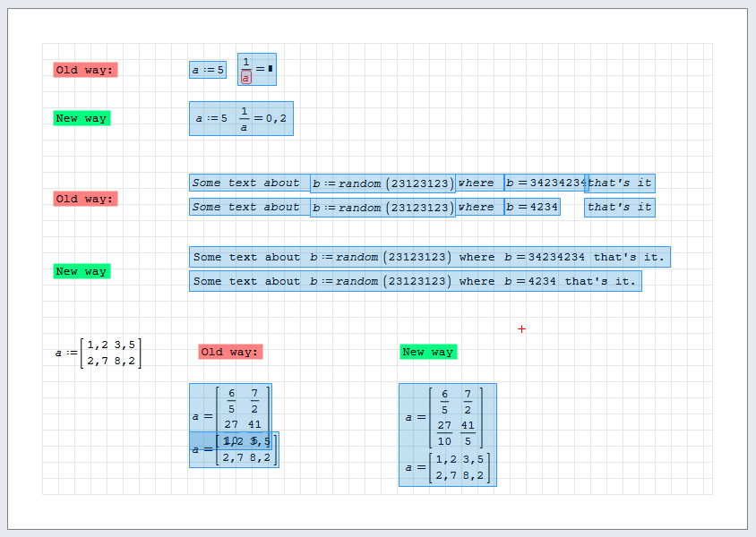Click the red crosshair insertion cursor
Viewport: 756px width, 537px height.
coord(521,329)
